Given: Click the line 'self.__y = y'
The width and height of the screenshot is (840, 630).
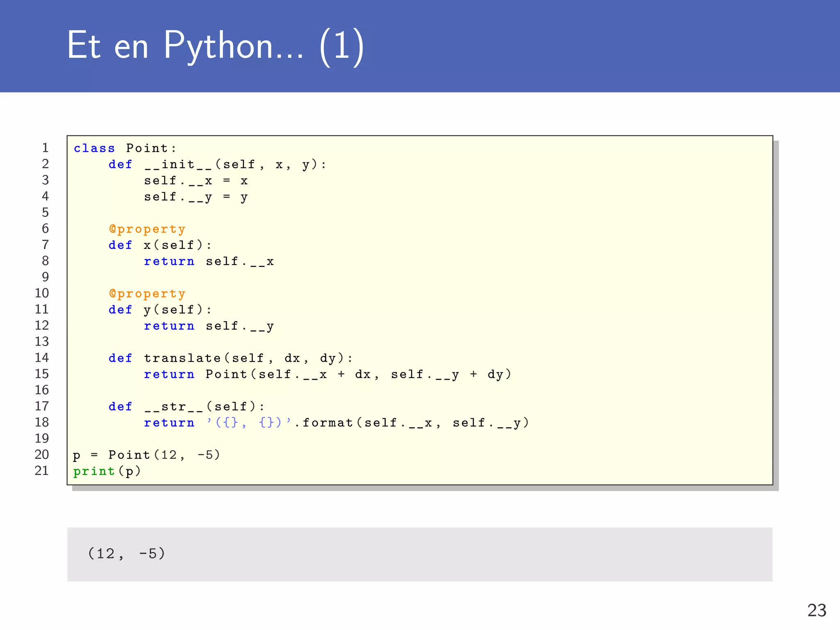Looking at the screenshot, I should point(196,197).
